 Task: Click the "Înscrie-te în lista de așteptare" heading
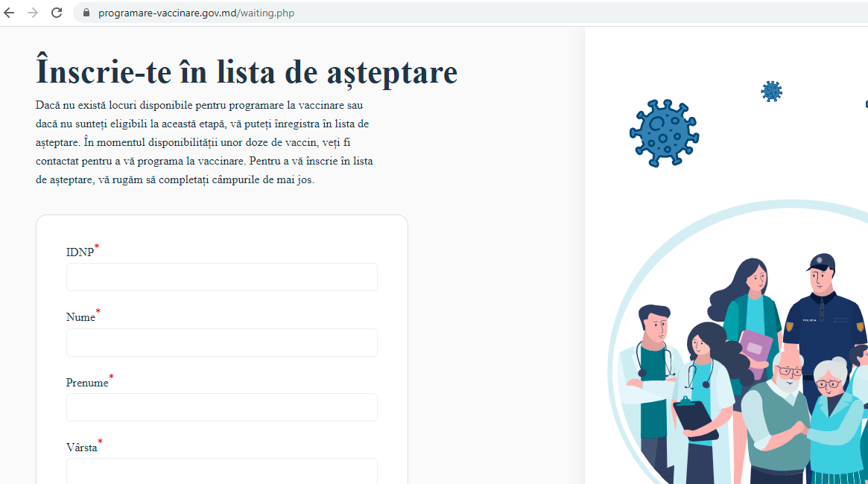click(x=247, y=72)
